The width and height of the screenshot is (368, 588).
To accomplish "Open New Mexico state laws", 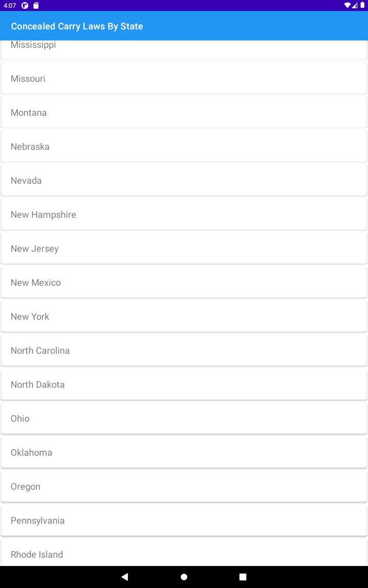I will tap(184, 282).
